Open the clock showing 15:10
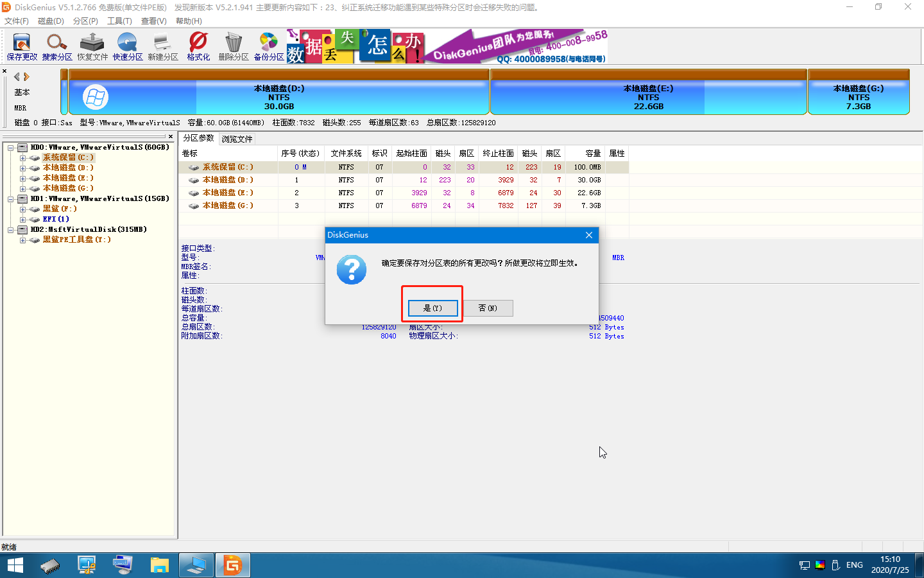 [890, 565]
